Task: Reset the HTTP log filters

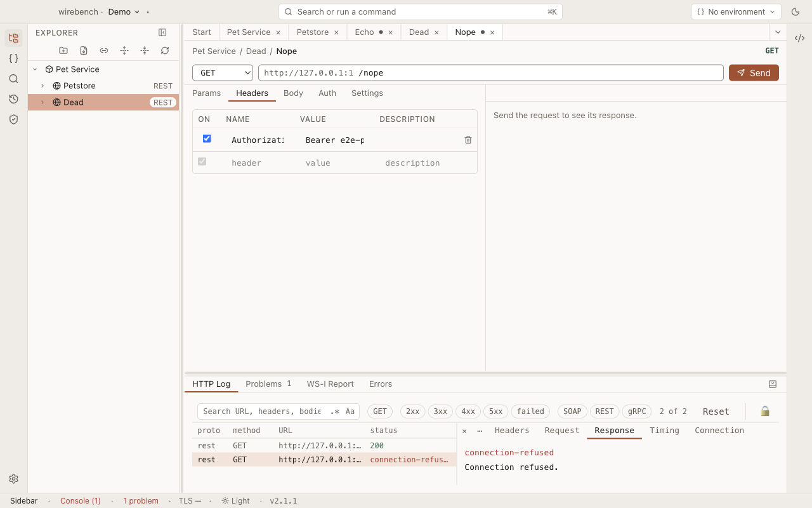Action: tap(716, 411)
